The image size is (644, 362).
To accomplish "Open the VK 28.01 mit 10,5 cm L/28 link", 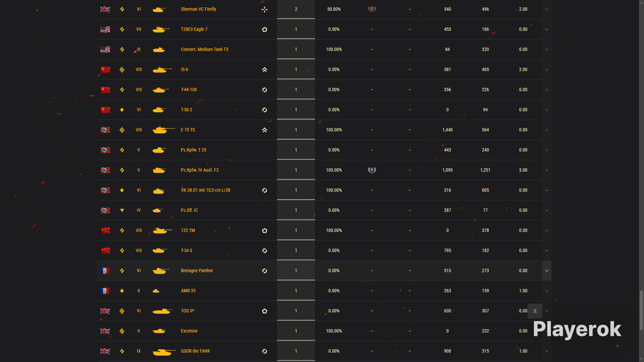I will (205, 190).
